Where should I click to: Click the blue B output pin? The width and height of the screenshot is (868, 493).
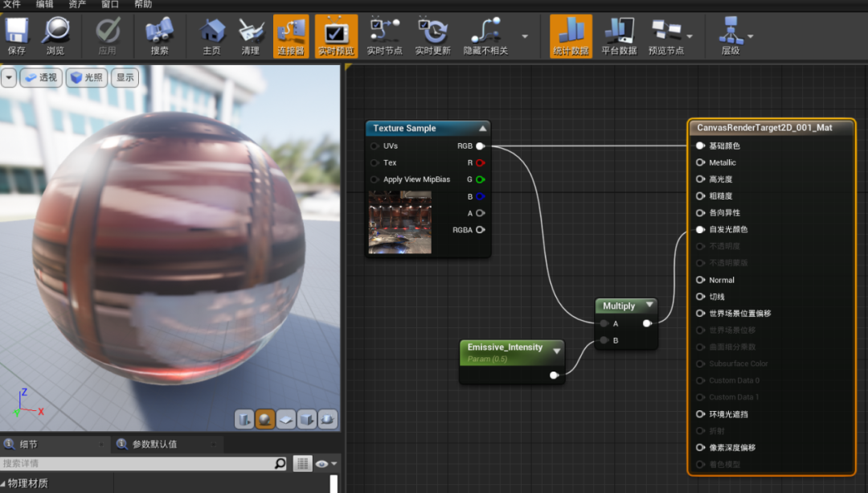[481, 197]
